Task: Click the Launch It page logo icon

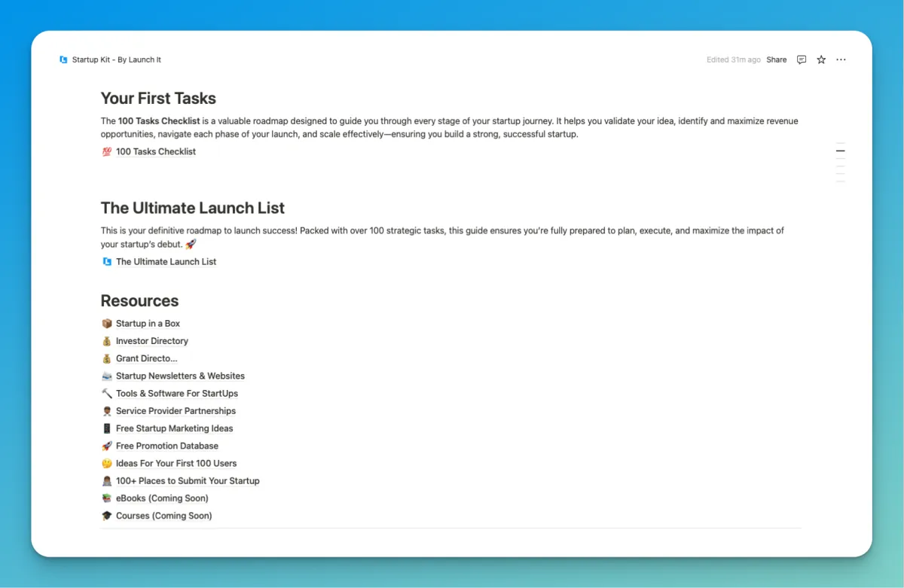Action: pyautogui.click(x=63, y=59)
